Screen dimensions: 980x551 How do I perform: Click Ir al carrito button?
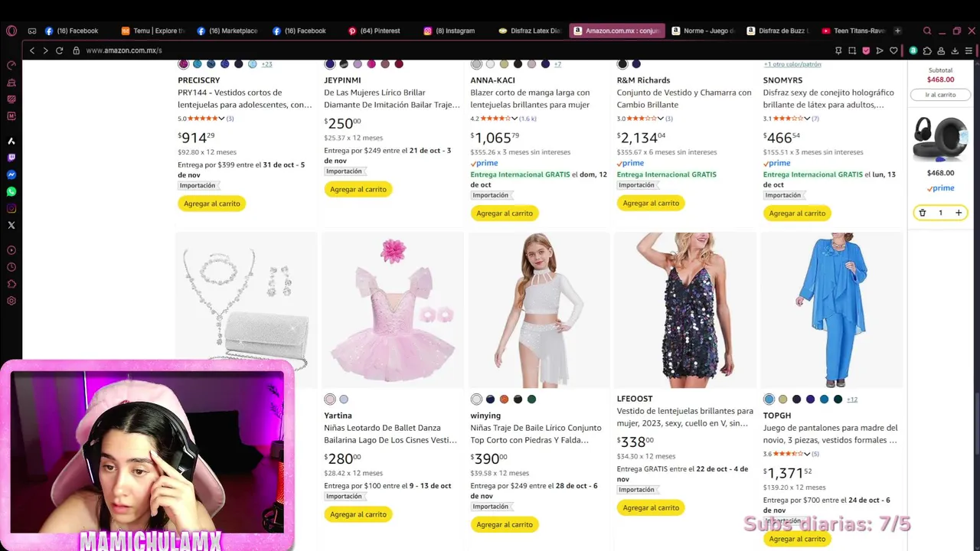pos(940,95)
